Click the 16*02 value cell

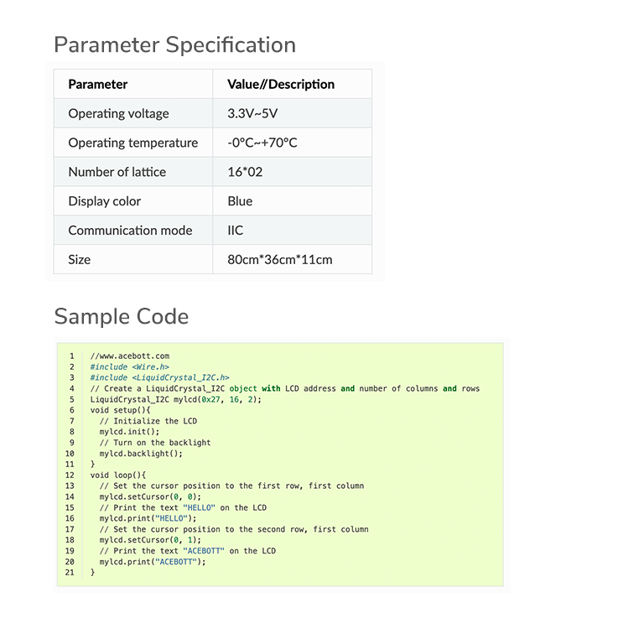[293, 172]
